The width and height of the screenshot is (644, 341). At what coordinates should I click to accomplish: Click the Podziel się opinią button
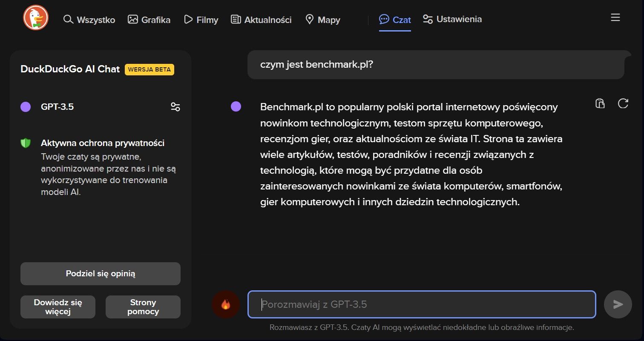click(x=101, y=274)
